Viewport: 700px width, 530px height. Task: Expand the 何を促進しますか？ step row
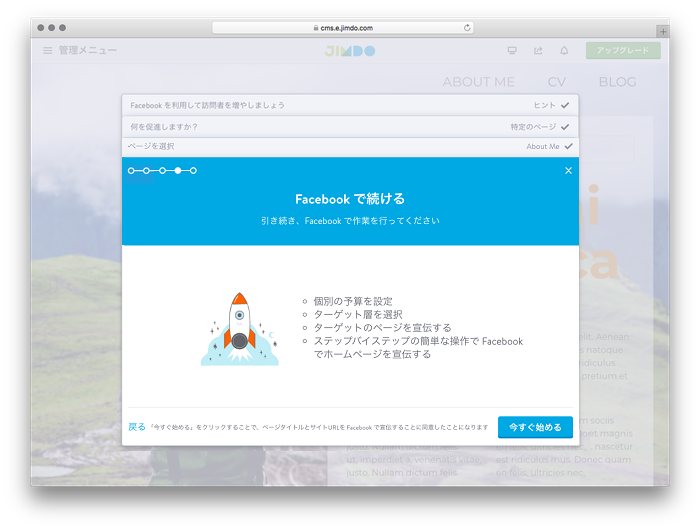(350, 127)
